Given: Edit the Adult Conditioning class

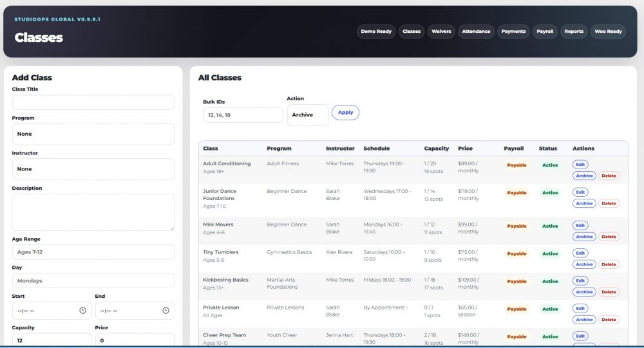Looking at the screenshot, I should click(580, 165).
